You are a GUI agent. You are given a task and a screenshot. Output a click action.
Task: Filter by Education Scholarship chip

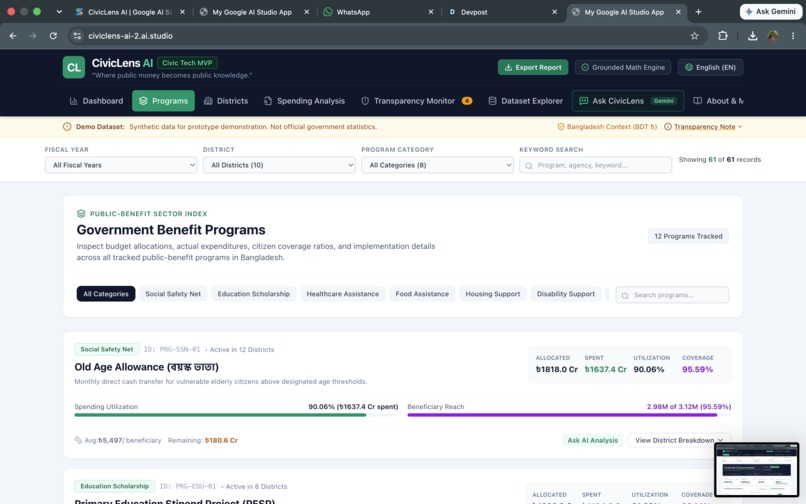[x=253, y=294]
